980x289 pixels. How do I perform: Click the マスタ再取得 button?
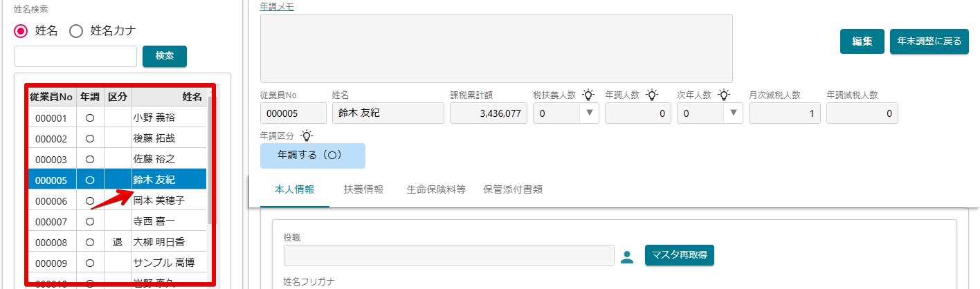pyautogui.click(x=680, y=255)
